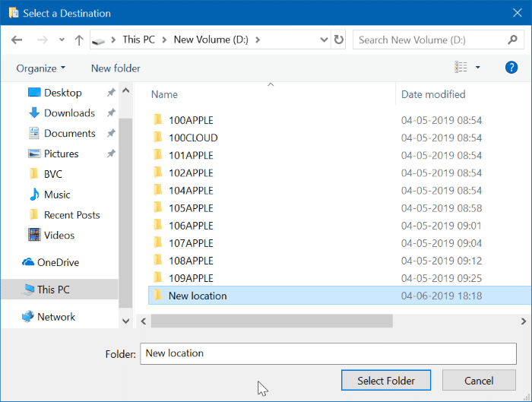Open Help with the question mark icon

pos(511,68)
